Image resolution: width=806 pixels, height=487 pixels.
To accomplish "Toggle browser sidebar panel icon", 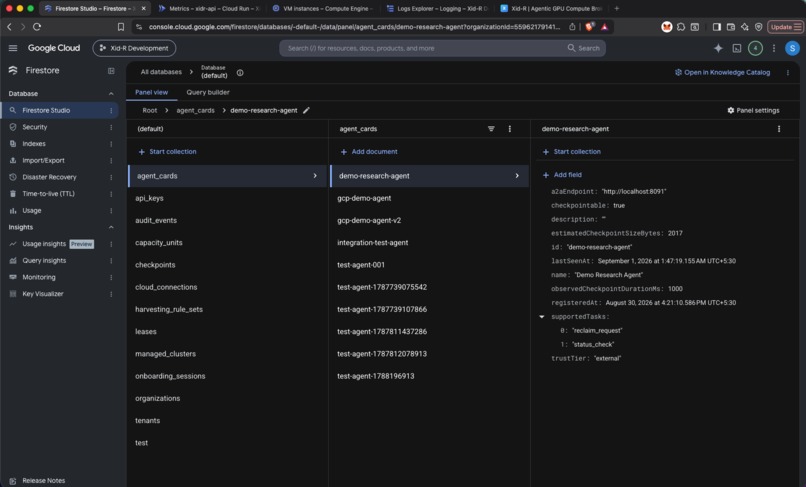I will [717, 27].
